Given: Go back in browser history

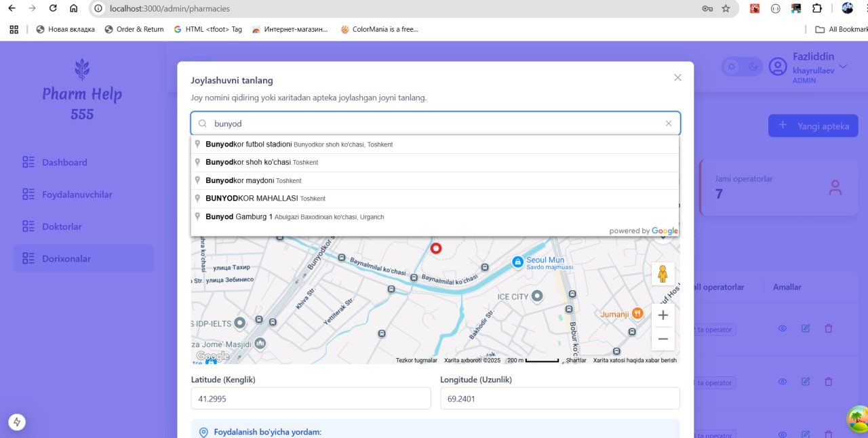Looking at the screenshot, I should pyautogui.click(x=12, y=9).
